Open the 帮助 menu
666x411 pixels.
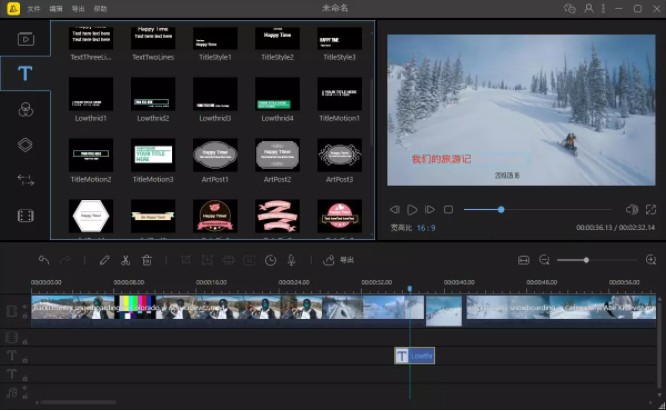(100, 8)
